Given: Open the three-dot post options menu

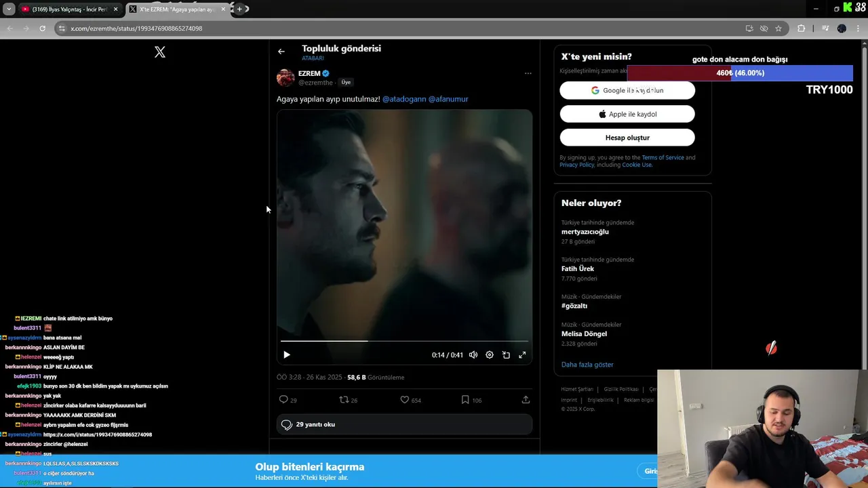Looking at the screenshot, I should pyautogui.click(x=528, y=73).
